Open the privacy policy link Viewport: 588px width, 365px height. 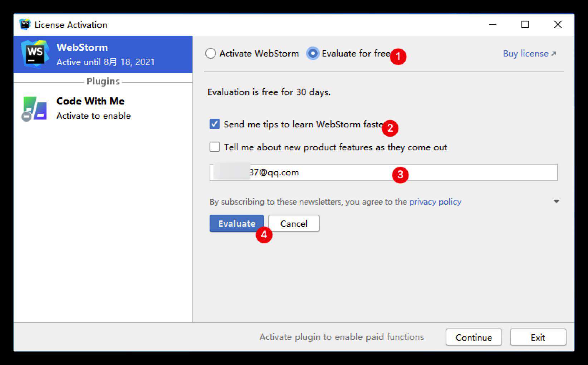[x=435, y=202]
